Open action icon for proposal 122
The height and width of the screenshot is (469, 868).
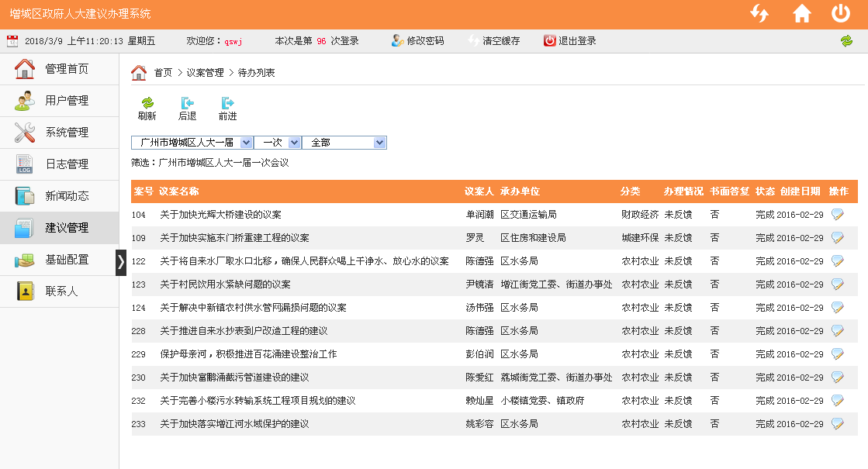click(x=838, y=261)
